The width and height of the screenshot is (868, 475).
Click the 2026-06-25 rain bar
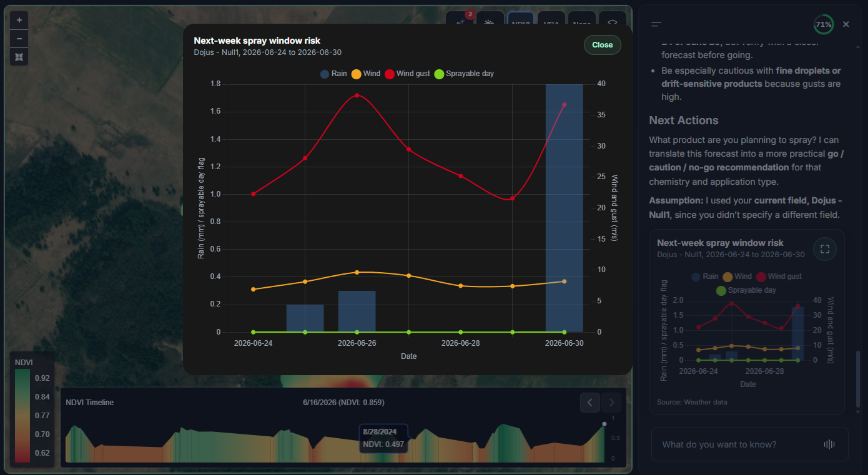[305, 318]
